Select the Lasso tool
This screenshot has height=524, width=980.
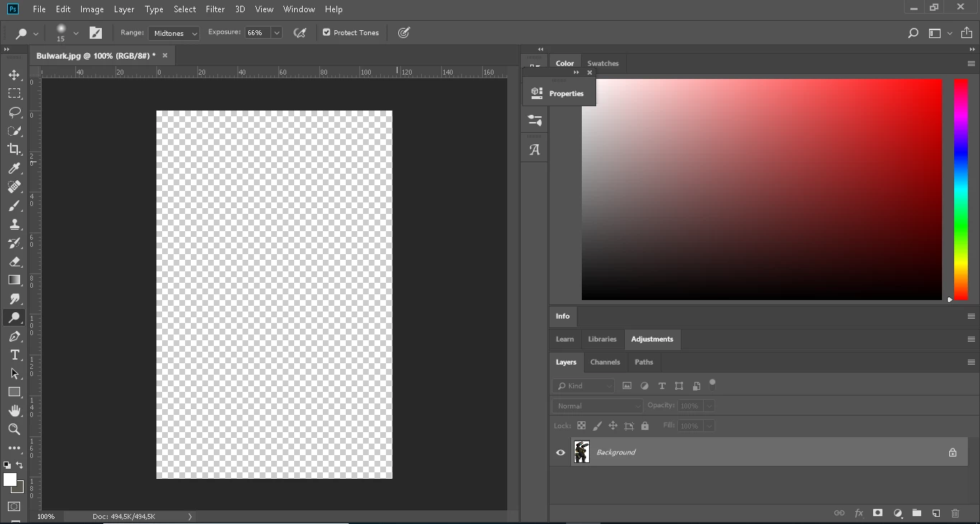(x=14, y=113)
